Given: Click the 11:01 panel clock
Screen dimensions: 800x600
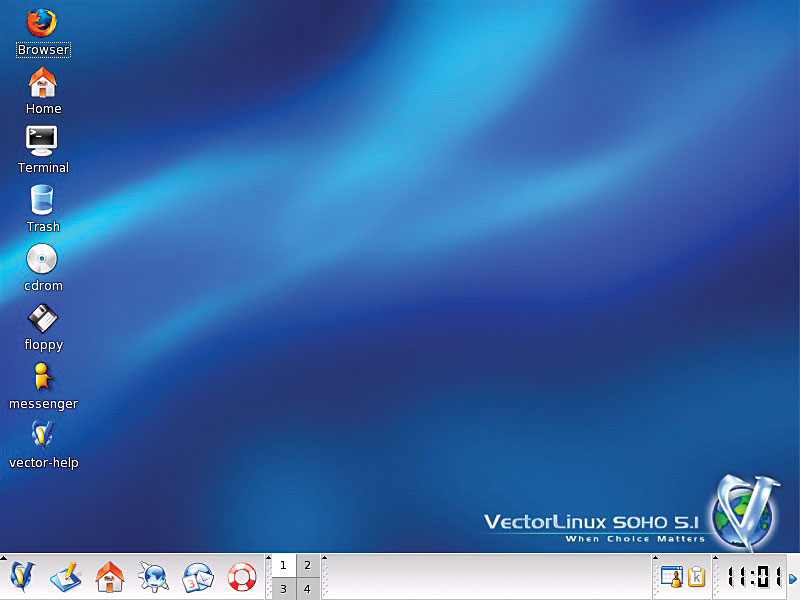Looking at the screenshot, I should pyautogui.click(x=754, y=577).
